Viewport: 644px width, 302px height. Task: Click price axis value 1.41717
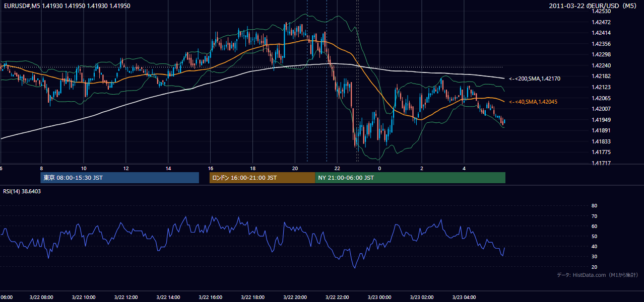[x=602, y=163]
